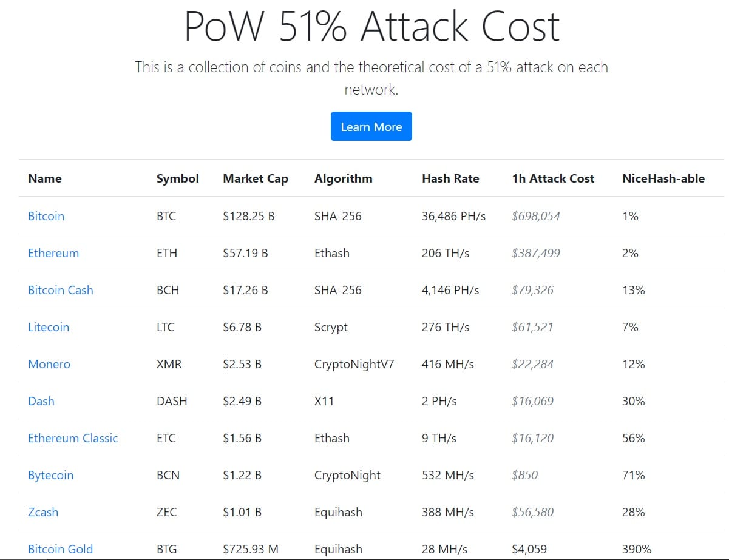Click the Learn More button
729x560 pixels.
click(371, 127)
